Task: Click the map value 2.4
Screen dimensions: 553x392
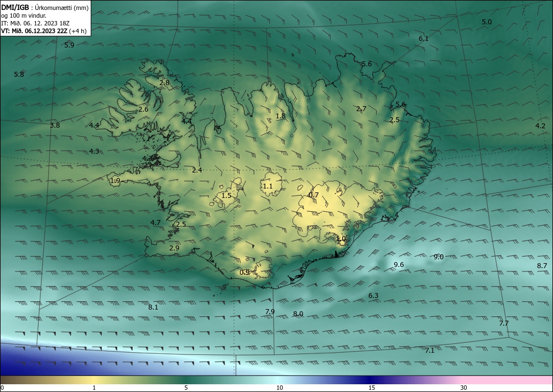Action: 197,170
